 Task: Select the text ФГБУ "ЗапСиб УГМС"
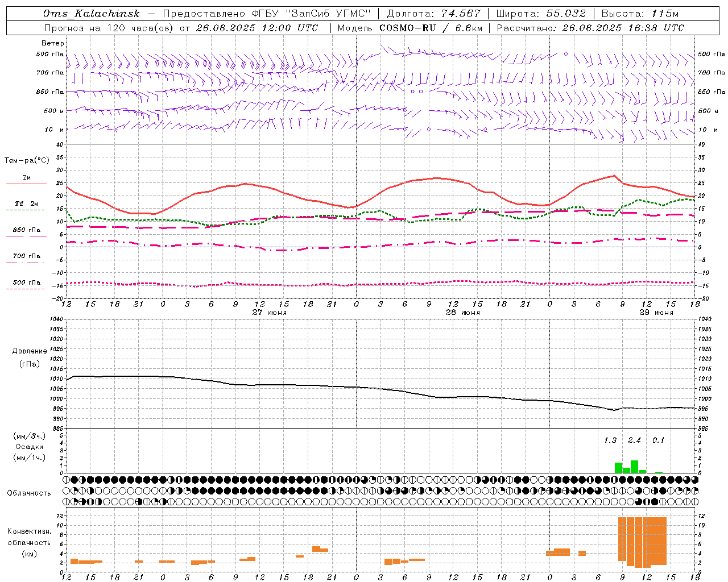311,14
